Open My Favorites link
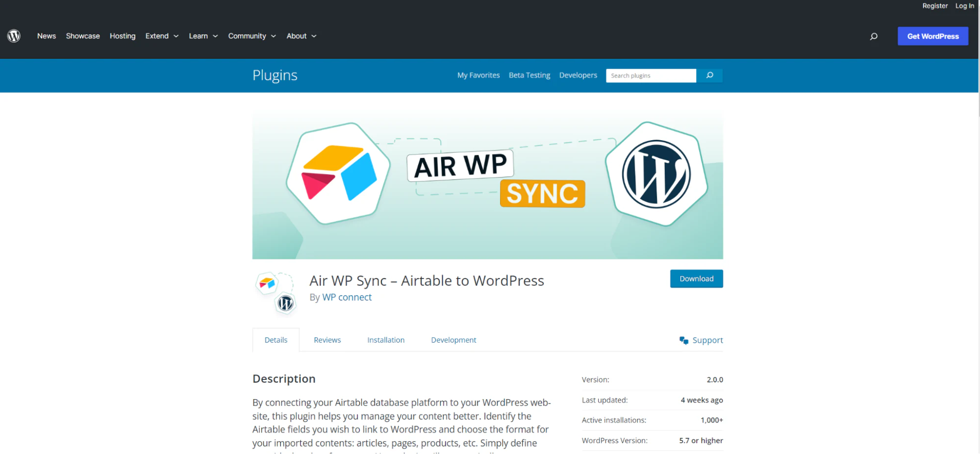Screen dimensions: 980x454 (478, 75)
